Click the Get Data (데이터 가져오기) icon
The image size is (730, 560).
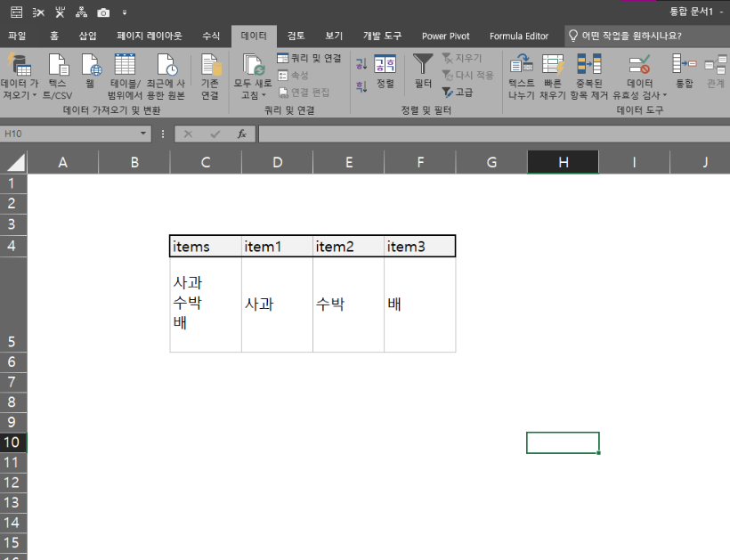pos(19,64)
